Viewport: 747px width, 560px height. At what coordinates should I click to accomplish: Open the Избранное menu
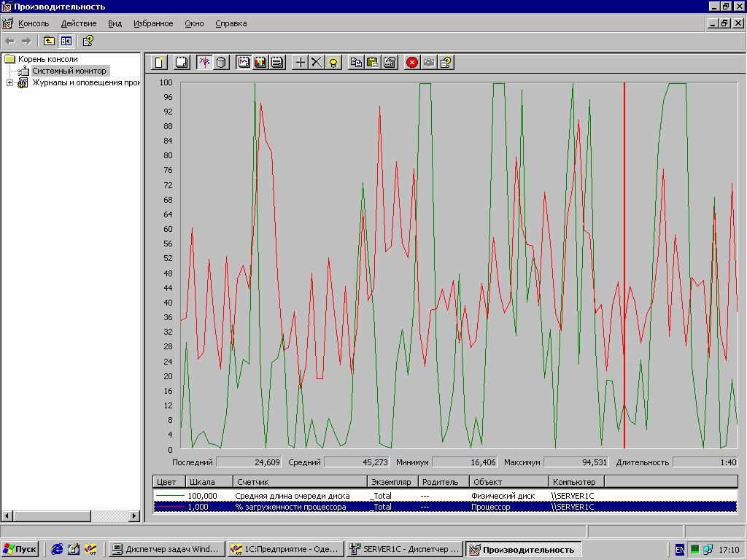pos(153,23)
